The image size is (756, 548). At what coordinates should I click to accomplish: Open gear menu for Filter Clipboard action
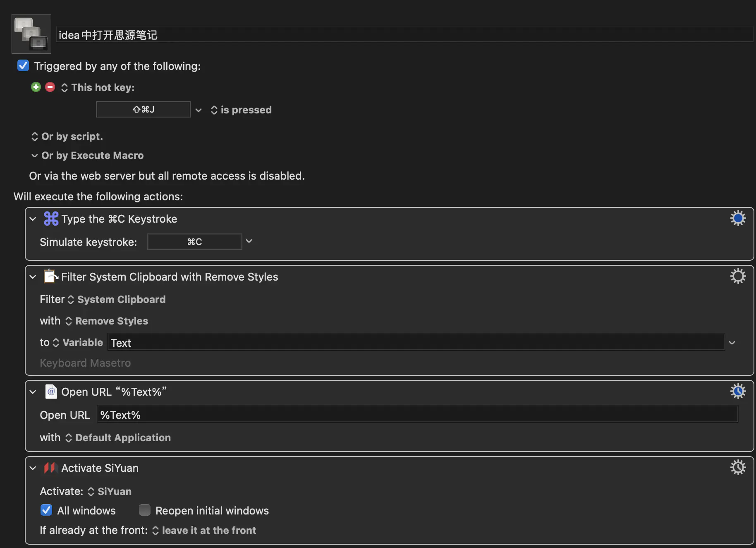point(738,276)
